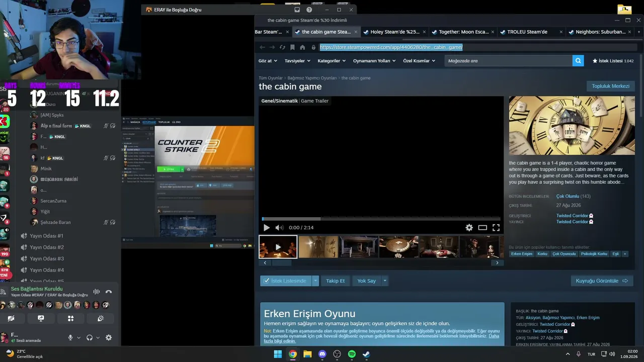Share your screen in Discord
Viewport: 644px width, 362px height.
click(41, 318)
